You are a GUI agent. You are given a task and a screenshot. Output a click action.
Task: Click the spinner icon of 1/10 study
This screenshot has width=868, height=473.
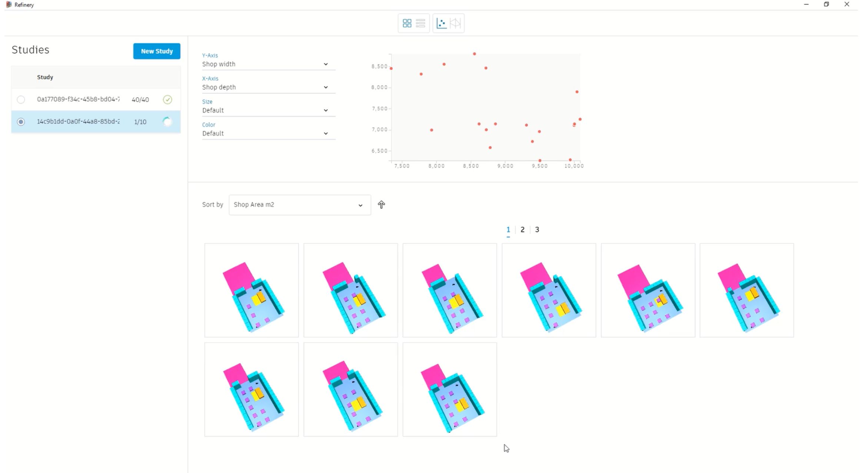point(167,121)
